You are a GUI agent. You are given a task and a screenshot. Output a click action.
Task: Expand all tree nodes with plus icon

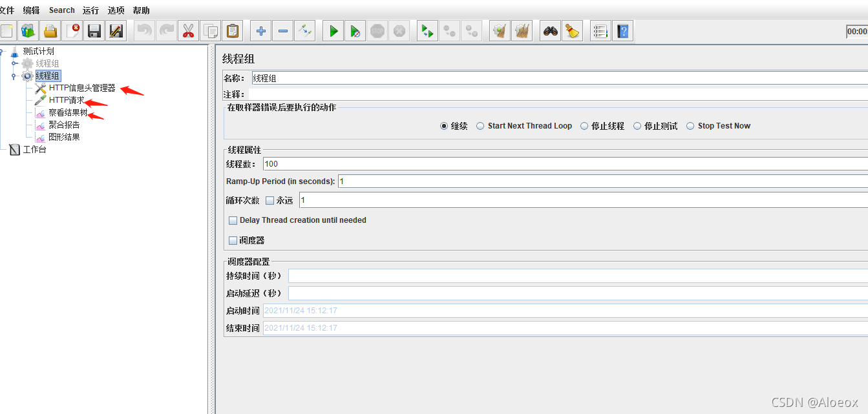261,30
